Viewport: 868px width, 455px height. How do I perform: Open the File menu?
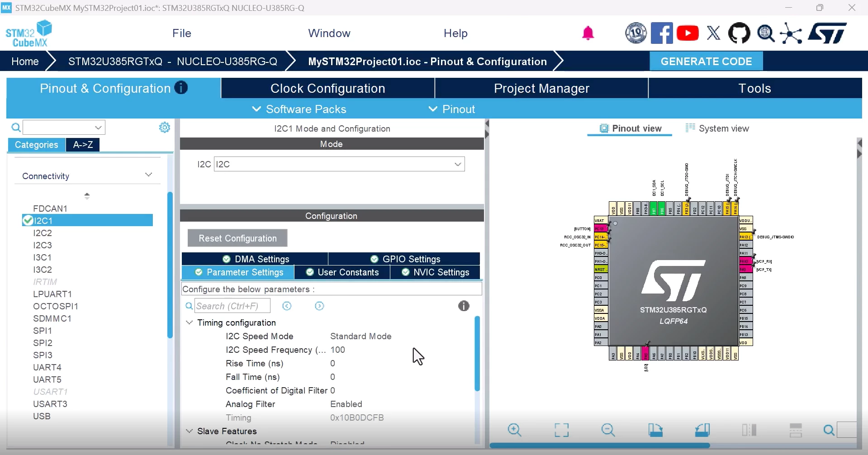click(182, 33)
